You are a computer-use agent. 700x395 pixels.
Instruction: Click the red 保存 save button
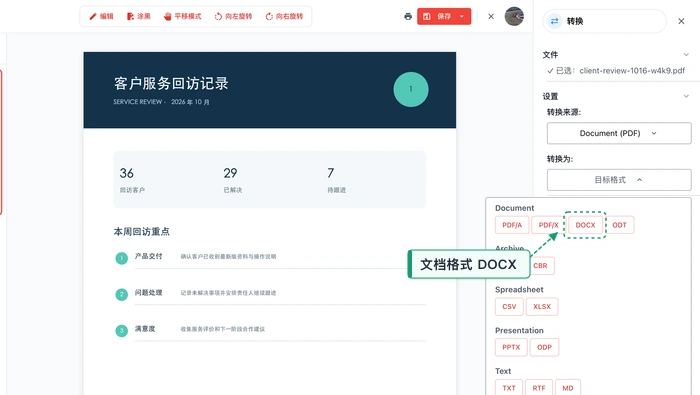click(437, 17)
